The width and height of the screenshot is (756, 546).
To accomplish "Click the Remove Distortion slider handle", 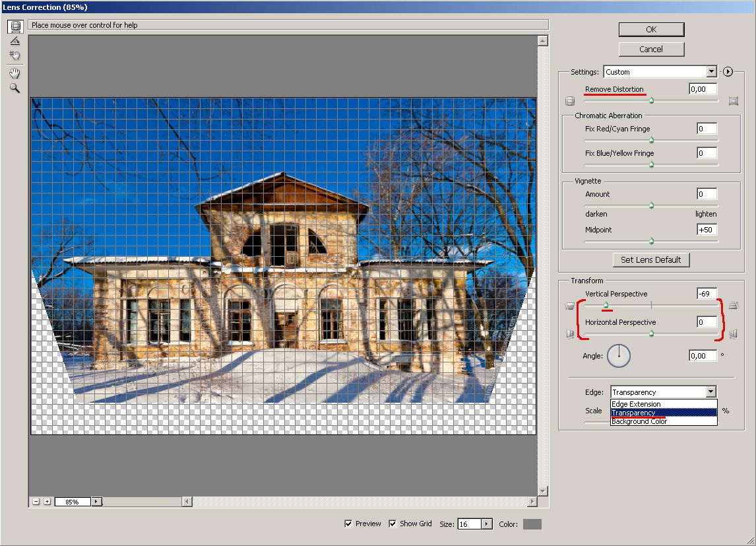I will pyautogui.click(x=651, y=101).
